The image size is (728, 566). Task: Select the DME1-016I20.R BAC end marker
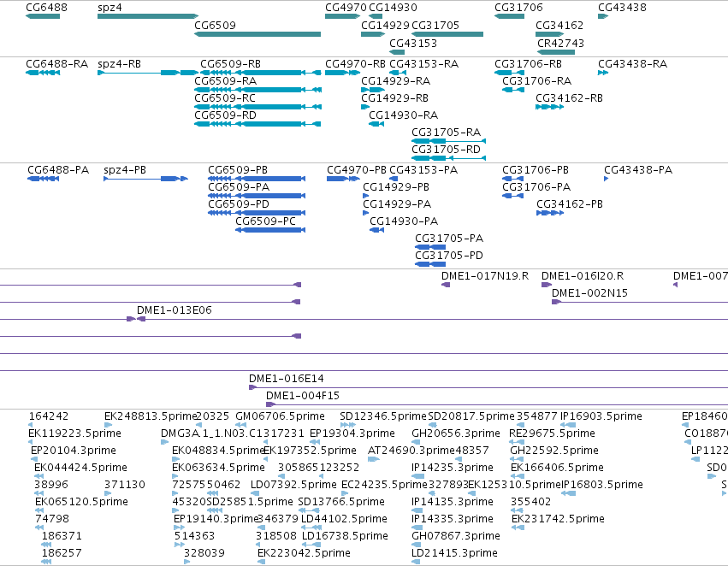click(547, 285)
